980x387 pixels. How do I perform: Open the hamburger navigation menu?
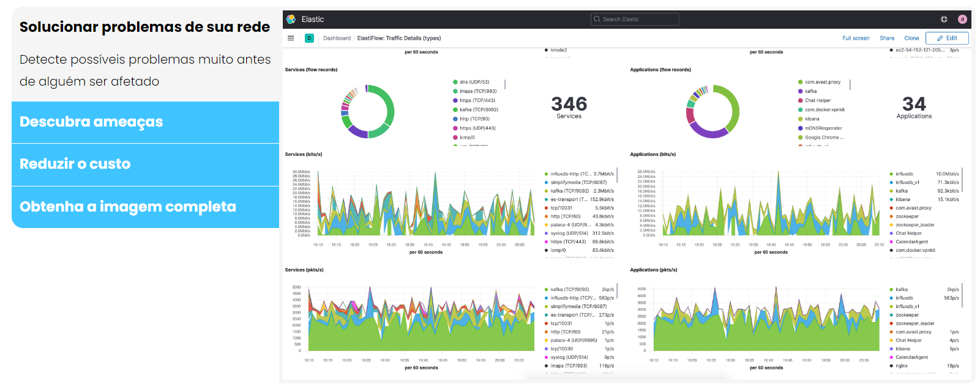point(291,38)
